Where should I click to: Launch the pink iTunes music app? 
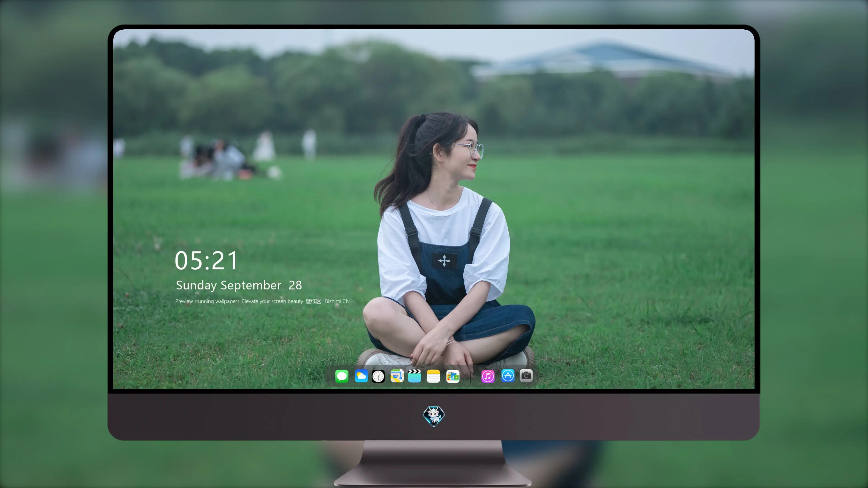[488, 376]
